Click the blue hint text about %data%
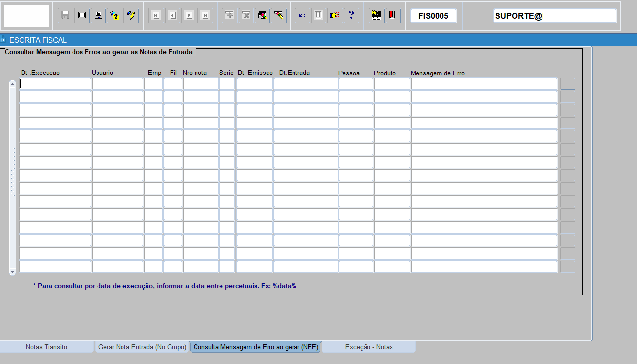Image resolution: width=637 pixels, height=364 pixels. (165, 286)
